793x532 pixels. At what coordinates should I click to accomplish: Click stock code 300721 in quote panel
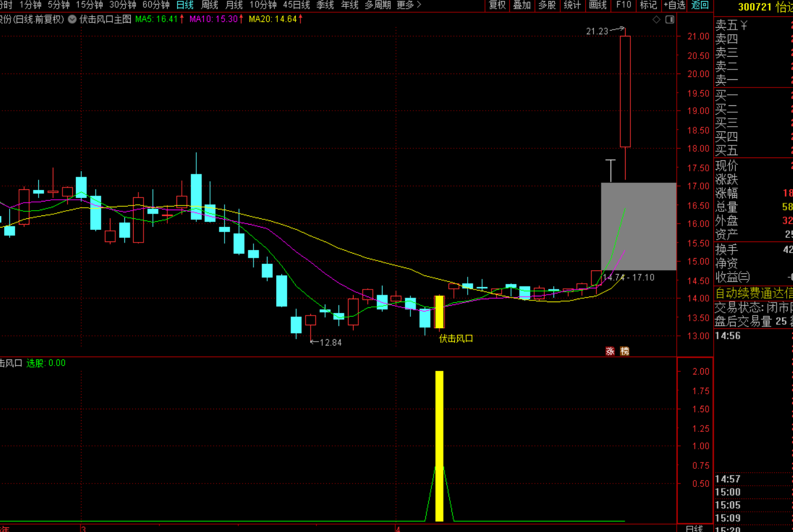tap(754, 7)
